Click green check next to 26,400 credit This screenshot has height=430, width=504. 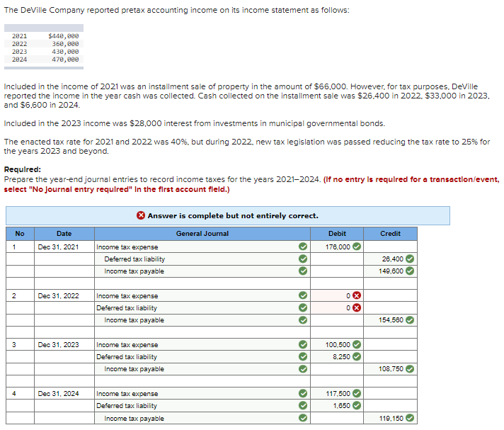(x=409, y=259)
